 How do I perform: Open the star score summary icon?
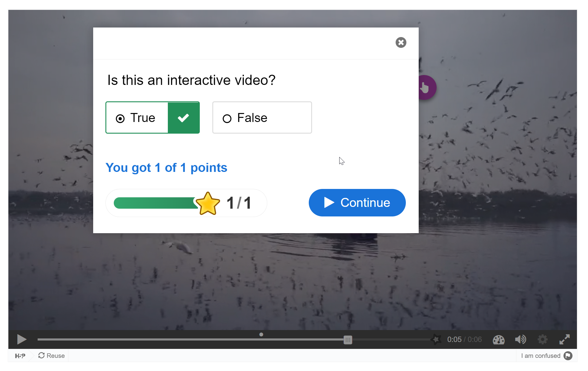(x=436, y=339)
